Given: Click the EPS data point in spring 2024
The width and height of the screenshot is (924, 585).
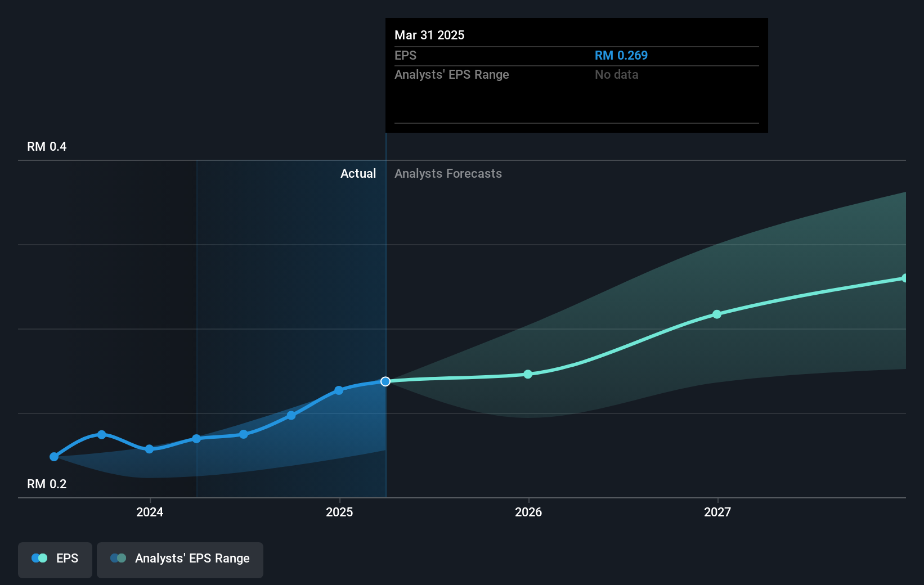Looking at the screenshot, I should (x=196, y=439).
